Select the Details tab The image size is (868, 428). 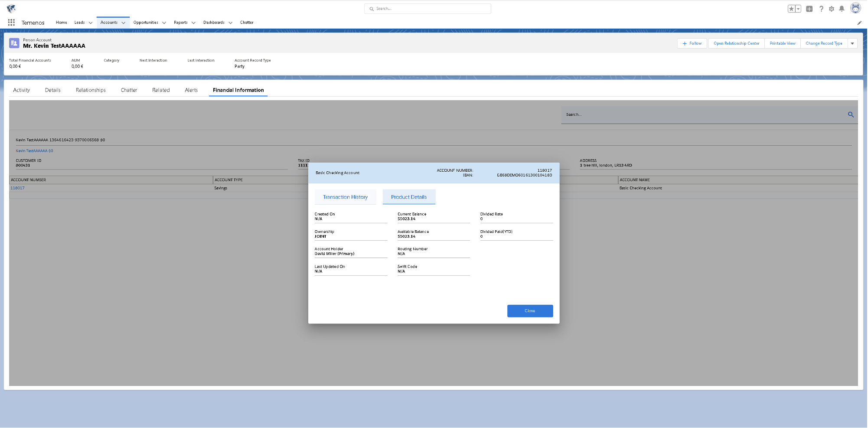point(52,90)
